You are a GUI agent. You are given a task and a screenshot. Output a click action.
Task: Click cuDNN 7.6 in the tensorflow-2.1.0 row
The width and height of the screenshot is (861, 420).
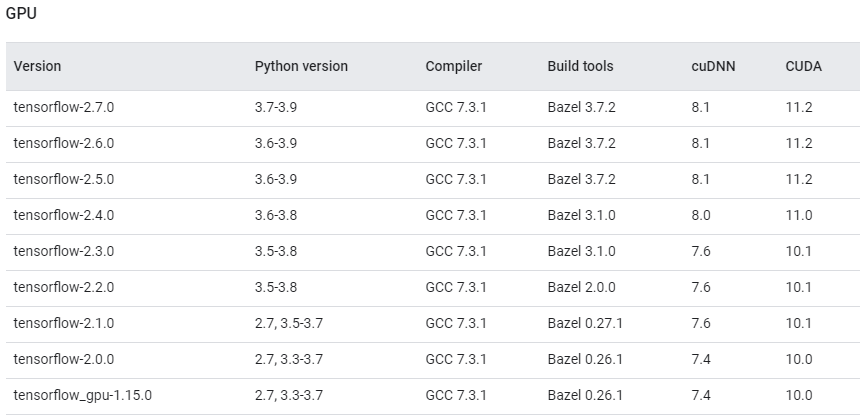click(x=701, y=323)
